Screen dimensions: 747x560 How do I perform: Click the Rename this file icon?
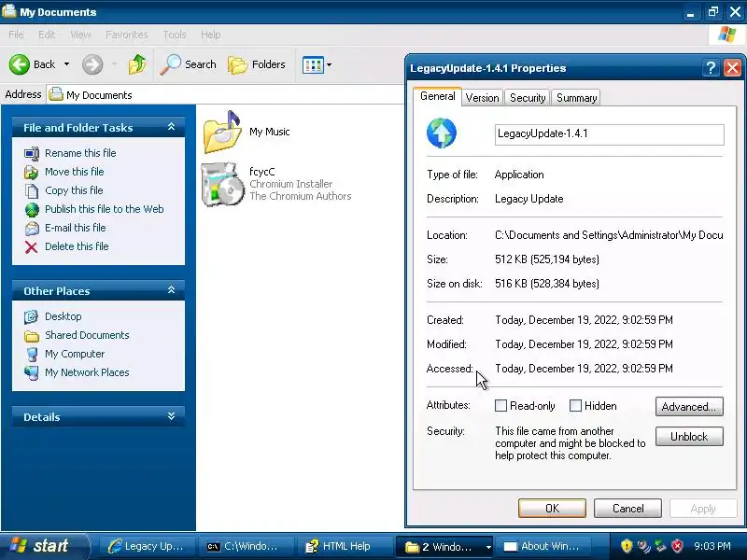tap(32, 153)
